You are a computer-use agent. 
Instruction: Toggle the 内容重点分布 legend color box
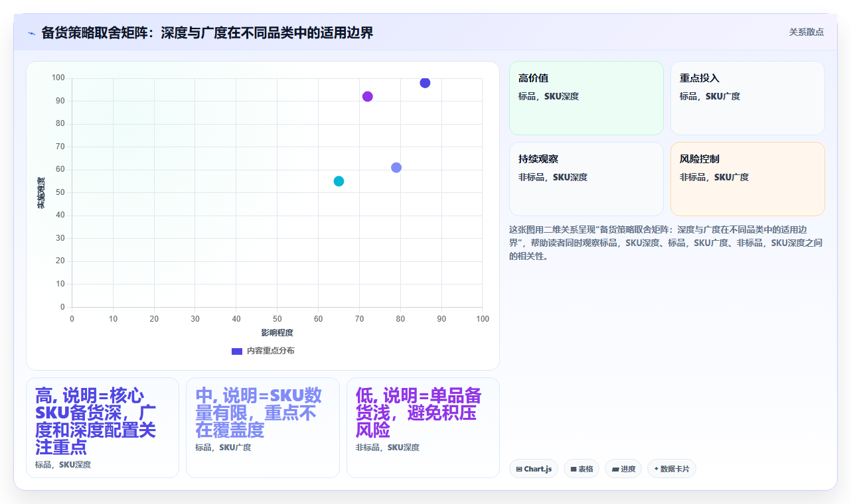pos(237,351)
